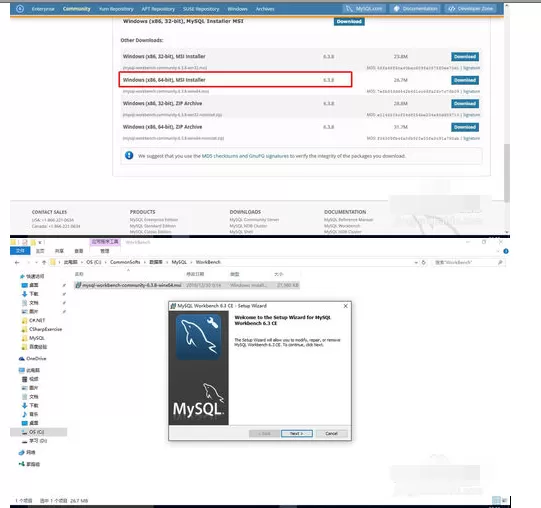
Task: Download Windows 32-bit ZIP Archive
Action: [465, 104]
